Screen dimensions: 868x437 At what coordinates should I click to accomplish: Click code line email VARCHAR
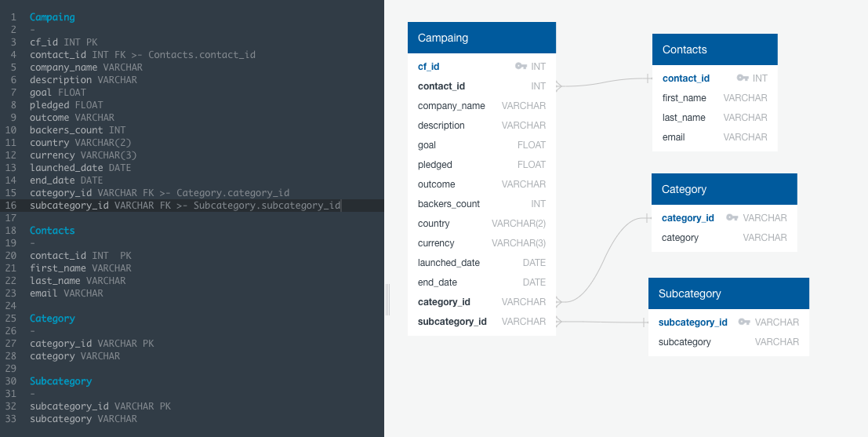[x=67, y=293]
